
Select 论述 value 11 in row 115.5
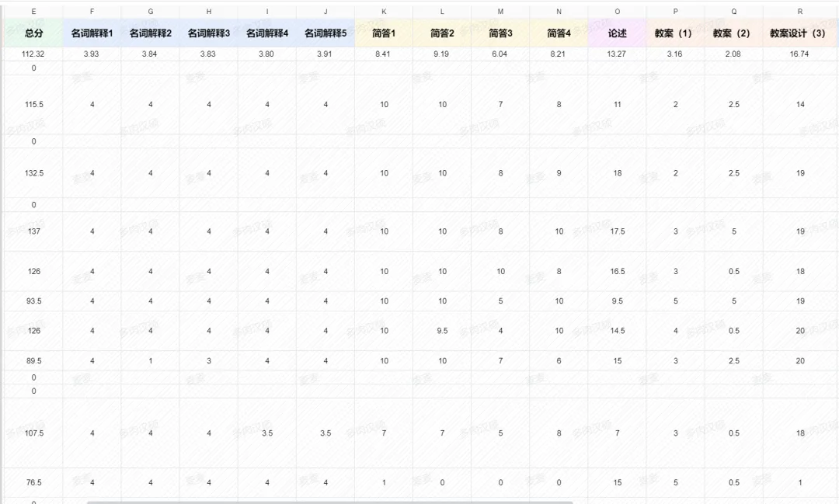618,104
